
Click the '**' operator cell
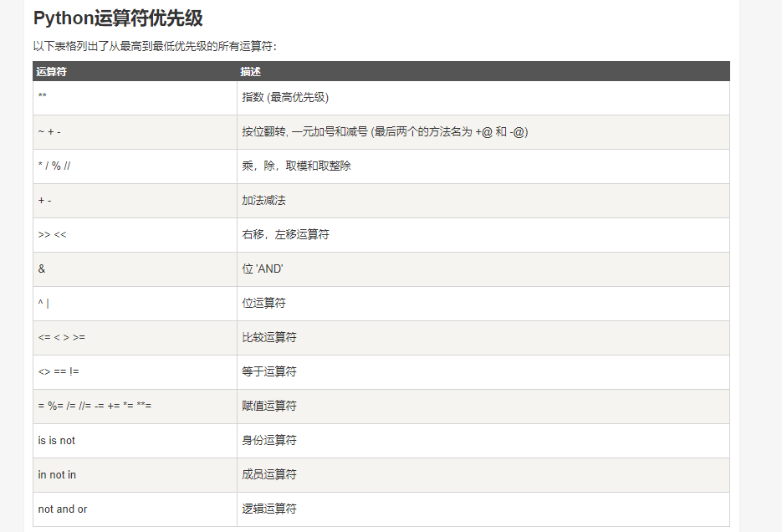coord(135,98)
